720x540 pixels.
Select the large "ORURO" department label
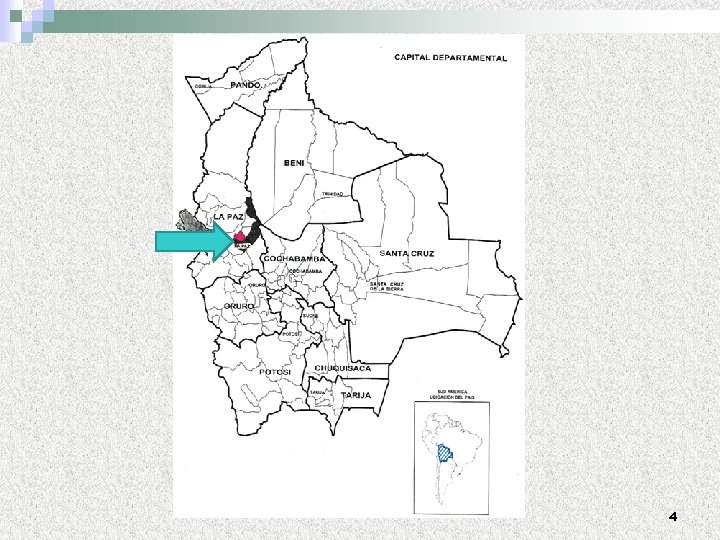tap(239, 306)
